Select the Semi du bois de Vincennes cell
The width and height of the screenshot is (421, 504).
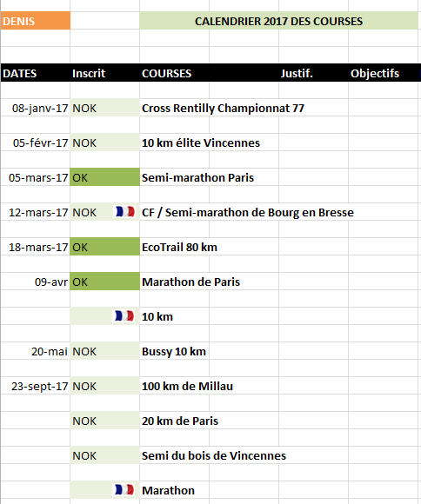click(x=214, y=455)
